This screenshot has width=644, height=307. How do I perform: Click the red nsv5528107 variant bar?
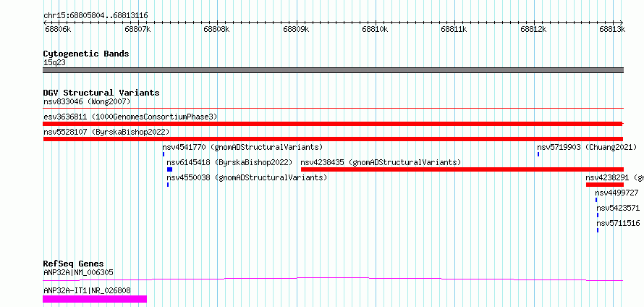pos(333,139)
